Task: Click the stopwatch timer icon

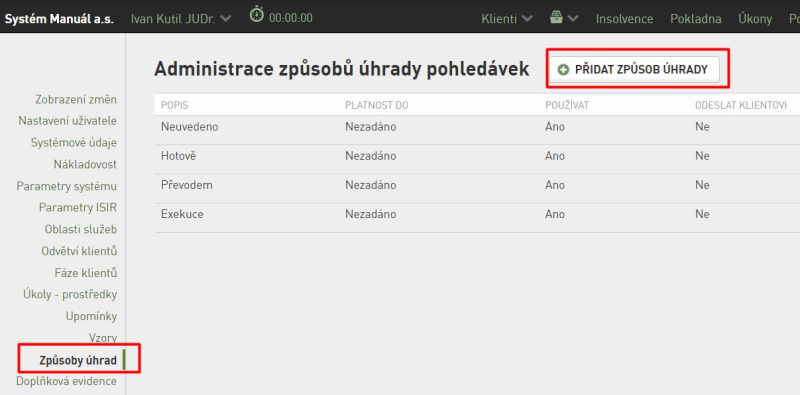Action: point(257,14)
